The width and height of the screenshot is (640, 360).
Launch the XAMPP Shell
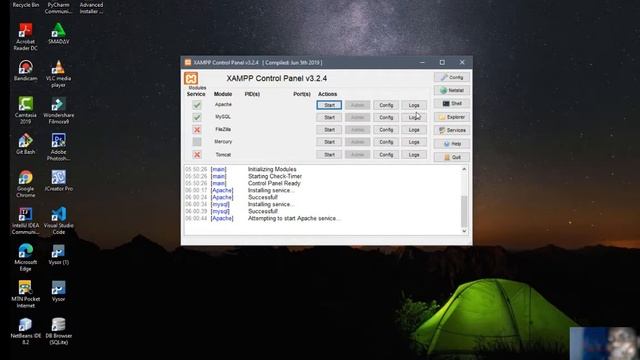tap(452, 104)
